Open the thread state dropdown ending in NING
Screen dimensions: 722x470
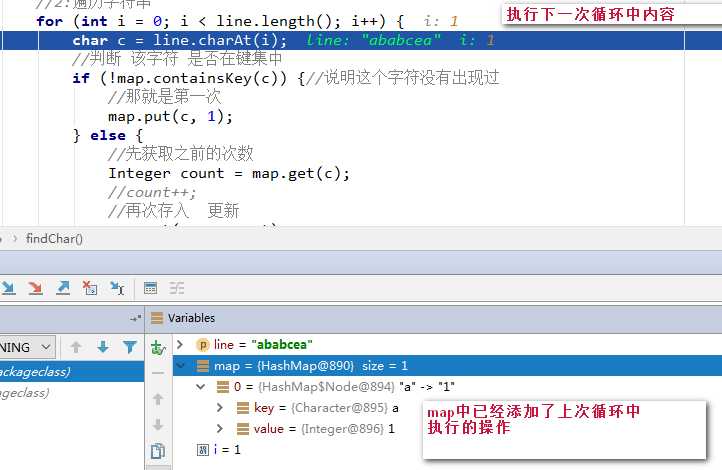(x=28, y=347)
